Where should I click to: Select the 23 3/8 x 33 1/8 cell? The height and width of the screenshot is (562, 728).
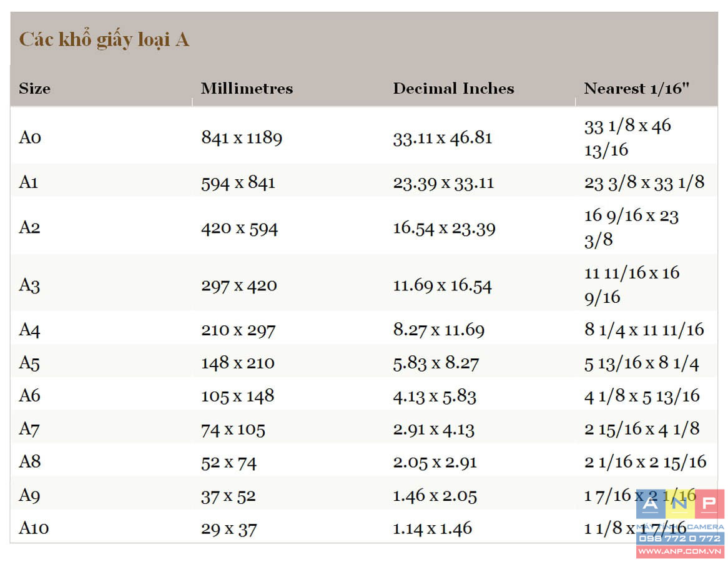644,182
